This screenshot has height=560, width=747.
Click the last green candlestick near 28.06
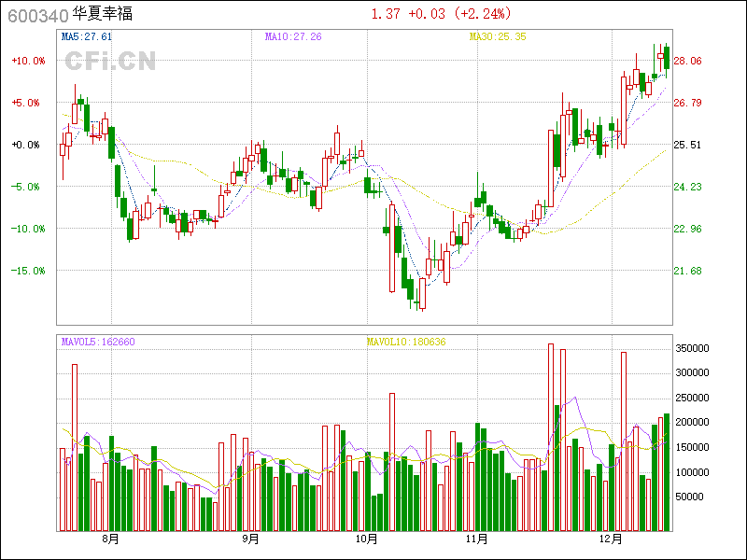[x=667, y=58]
